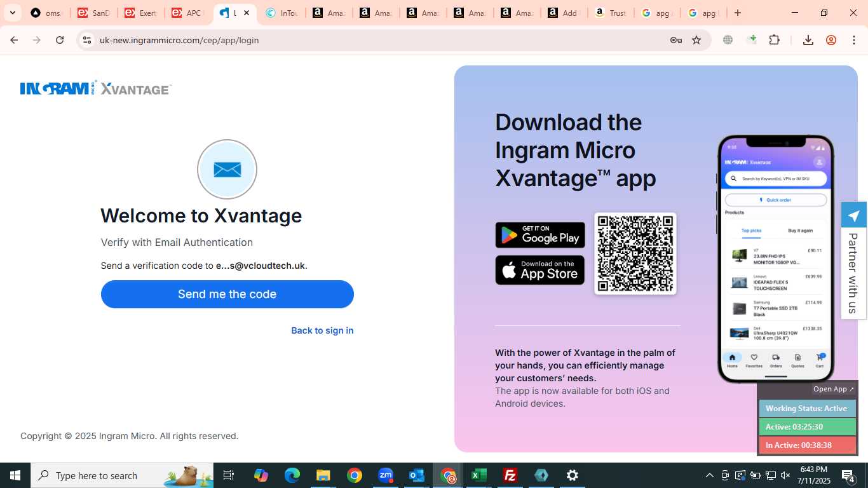Click the globe extension icon in toolbar
The width and height of the screenshot is (868, 488).
[x=728, y=40]
